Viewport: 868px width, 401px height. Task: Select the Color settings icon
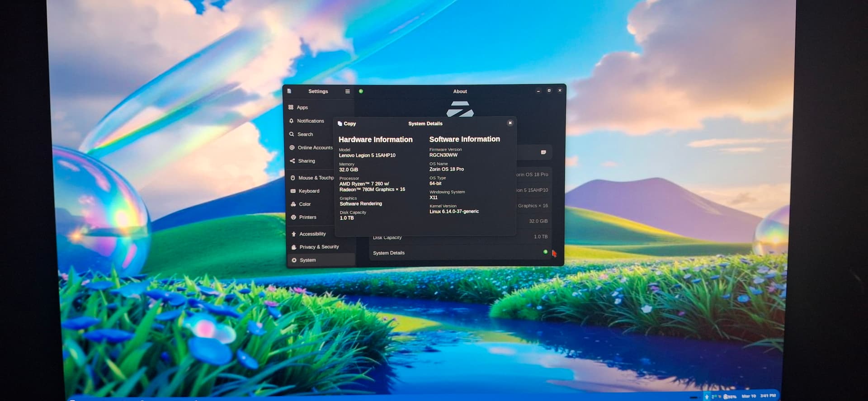pyautogui.click(x=293, y=204)
